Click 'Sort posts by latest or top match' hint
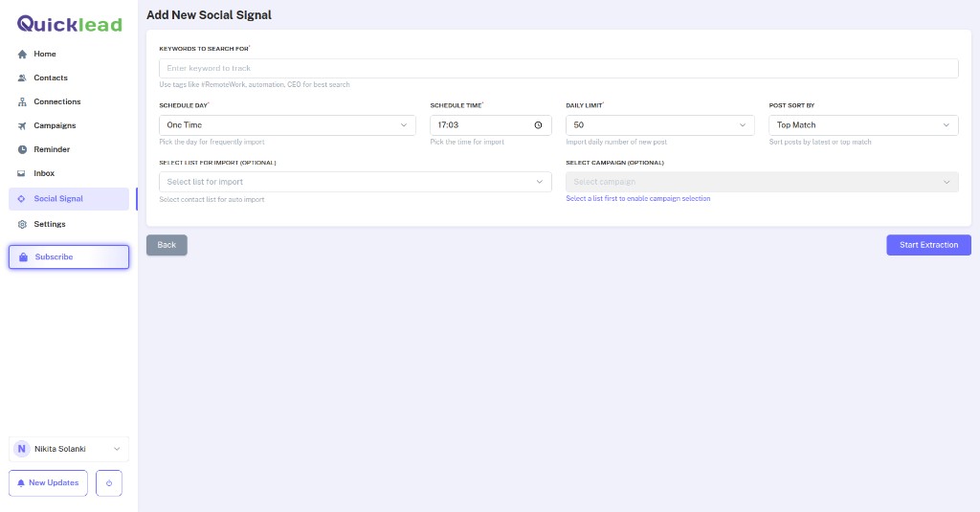The height and width of the screenshot is (512, 980). point(820,142)
